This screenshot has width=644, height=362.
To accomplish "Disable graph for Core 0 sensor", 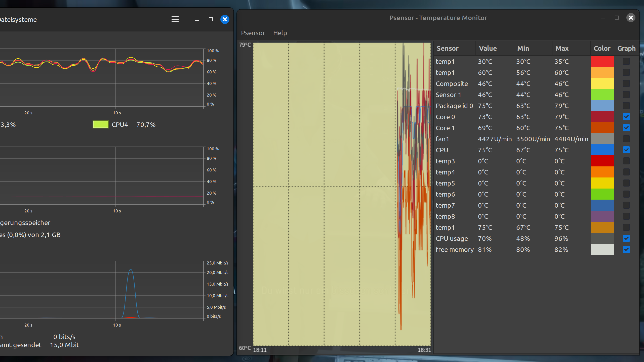I will click(626, 117).
